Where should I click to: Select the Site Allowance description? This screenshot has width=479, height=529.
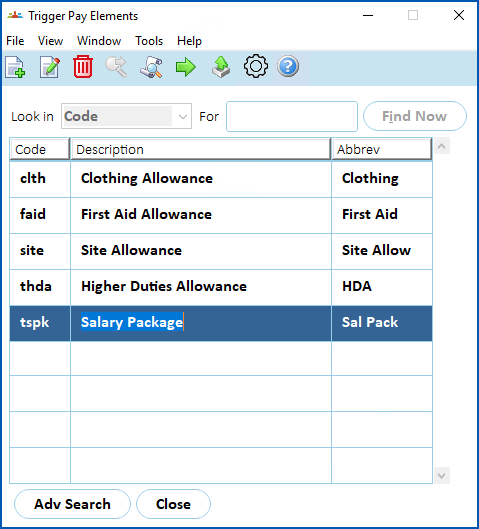(x=201, y=251)
